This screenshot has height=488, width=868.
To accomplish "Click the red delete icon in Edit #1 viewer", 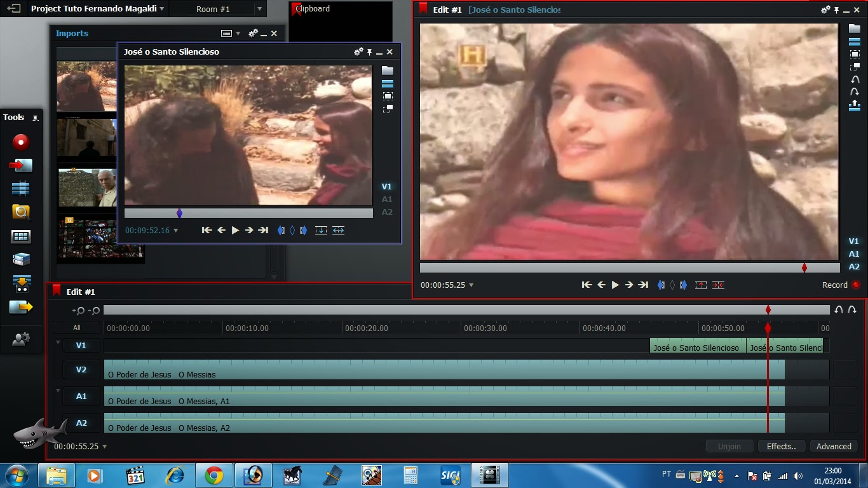I will click(718, 285).
